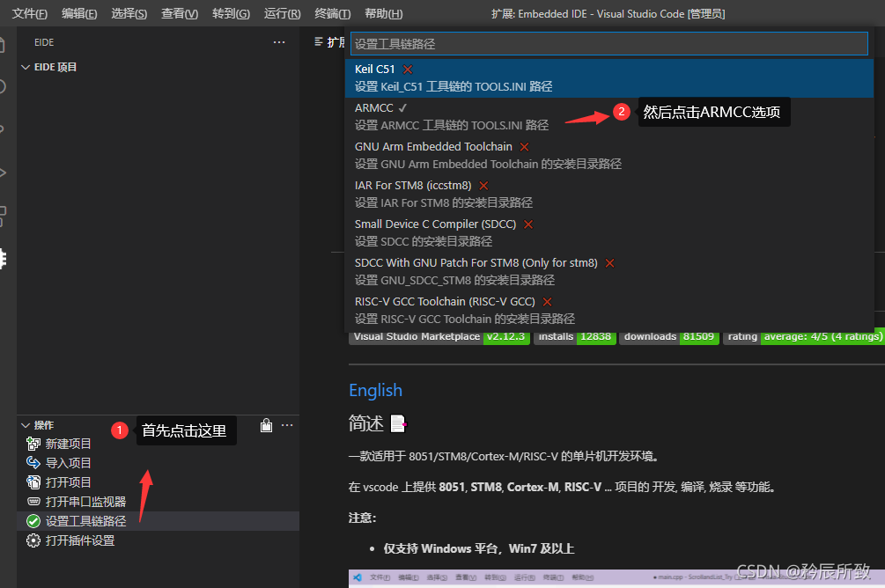Open the ellipsis menu in EIDE header

pos(279,42)
